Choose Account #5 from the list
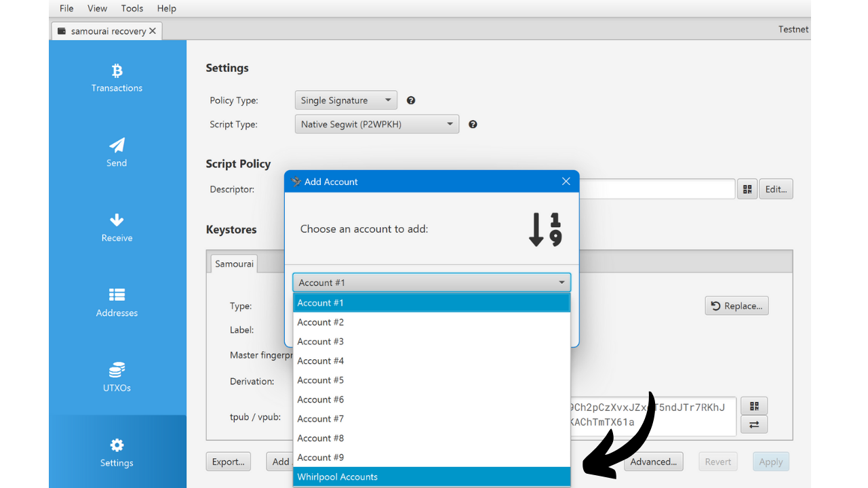 tap(432, 380)
